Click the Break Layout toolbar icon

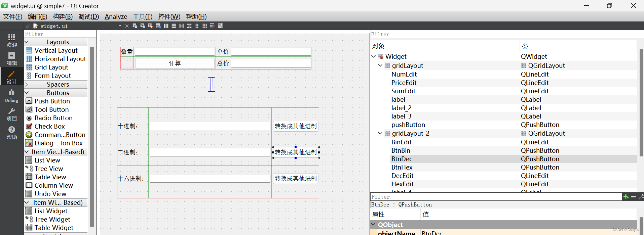pyautogui.click(x=213, y=26)
